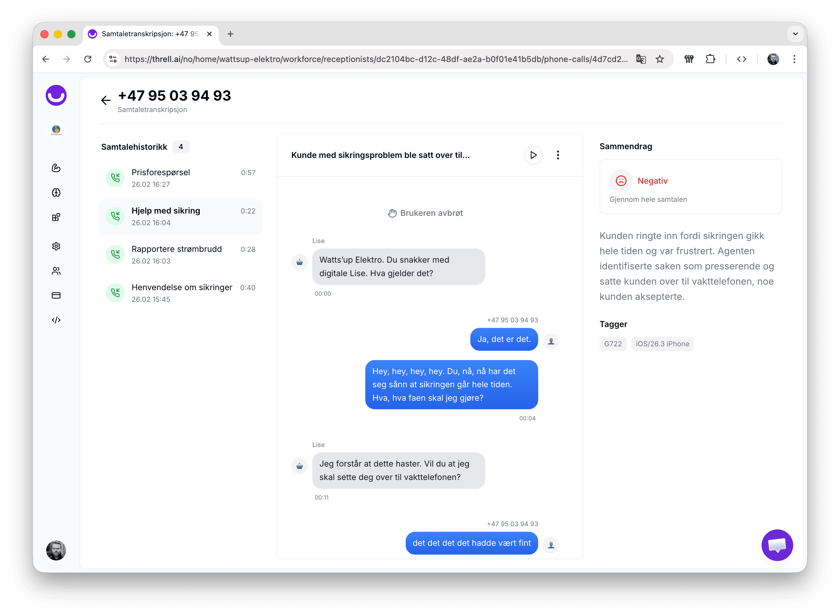Viewport: 840px width, 616px height.
Task: Click the iOS/26.3 iPhone tag
Action: (662, 344)
